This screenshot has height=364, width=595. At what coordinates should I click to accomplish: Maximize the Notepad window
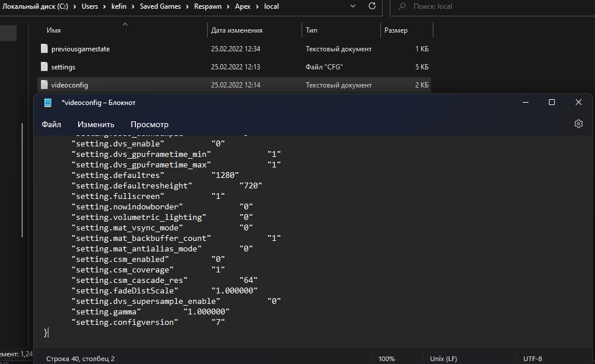pyautogui.click(x=551, y=102)
